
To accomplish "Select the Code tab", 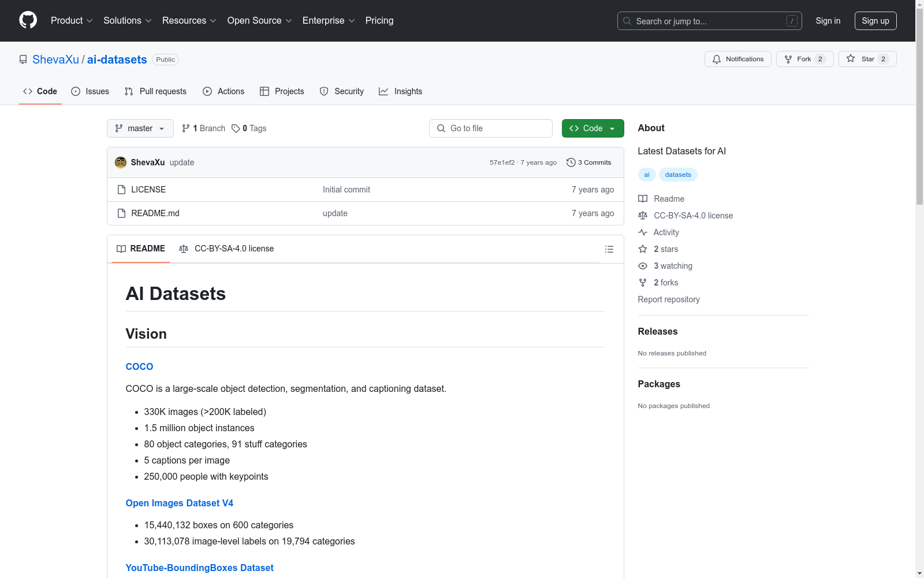I will point(40,91).
